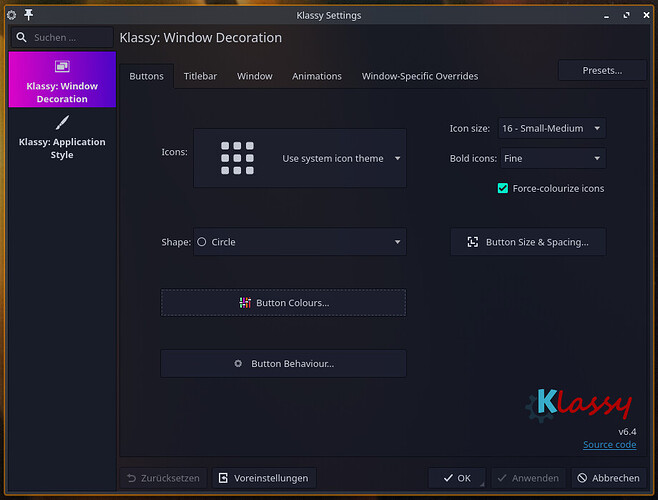Screen dimensions: 658x500
Task: Open the Window-Specific Overrides tab
Action: [420, 76]
